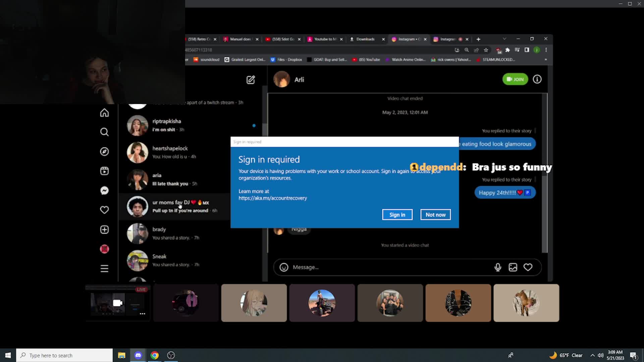This screenshot has width=644, height=362.
Task: Open Chrome three-dot menu
Action: point(546,50)
